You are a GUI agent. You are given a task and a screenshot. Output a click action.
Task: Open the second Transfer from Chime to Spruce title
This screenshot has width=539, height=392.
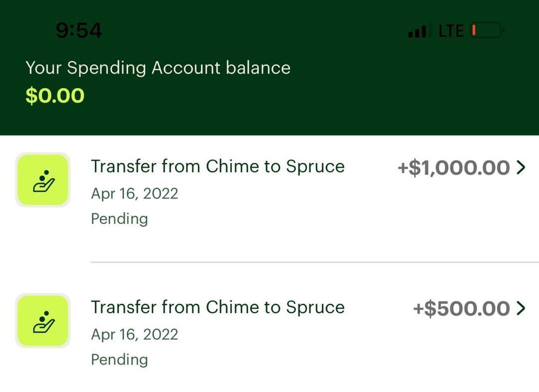pyautogui.click(x=218, y=307)
